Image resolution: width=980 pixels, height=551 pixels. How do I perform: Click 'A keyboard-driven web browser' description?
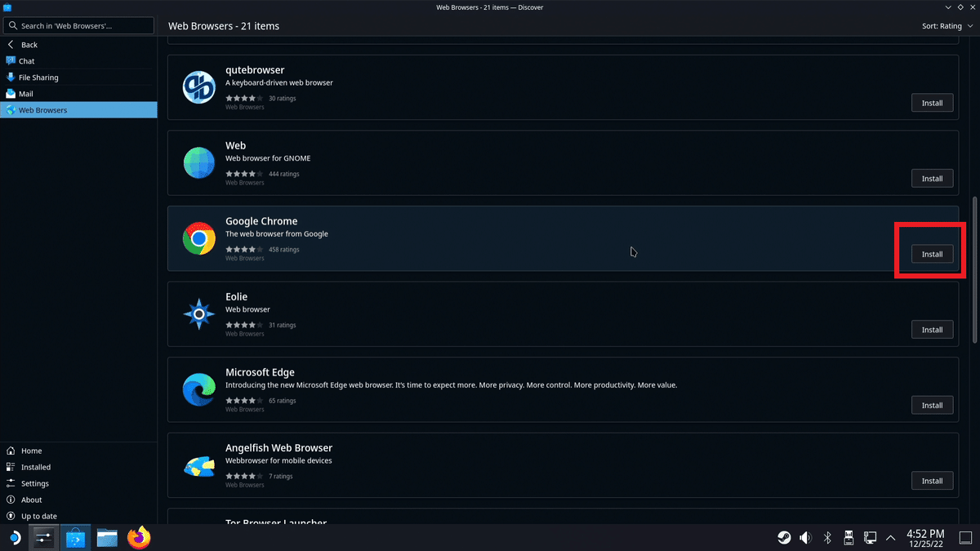[x=279, y=82]
